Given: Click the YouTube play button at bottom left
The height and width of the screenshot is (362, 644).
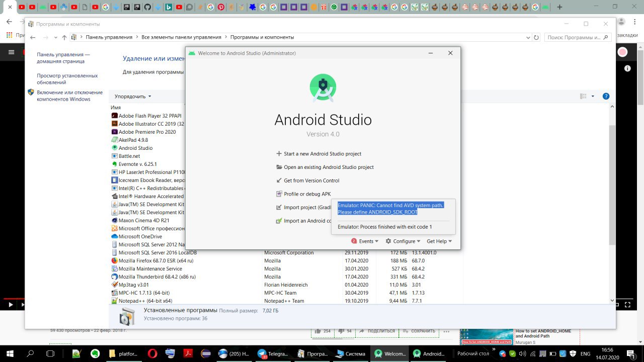Looking at the screenshot, I should (11, 304).
